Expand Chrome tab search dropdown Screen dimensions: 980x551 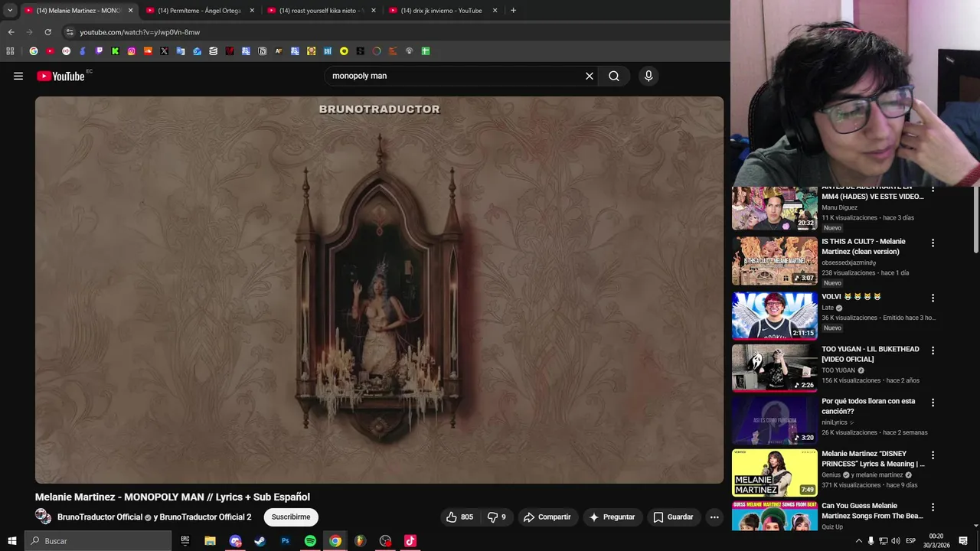pos(10,11)
